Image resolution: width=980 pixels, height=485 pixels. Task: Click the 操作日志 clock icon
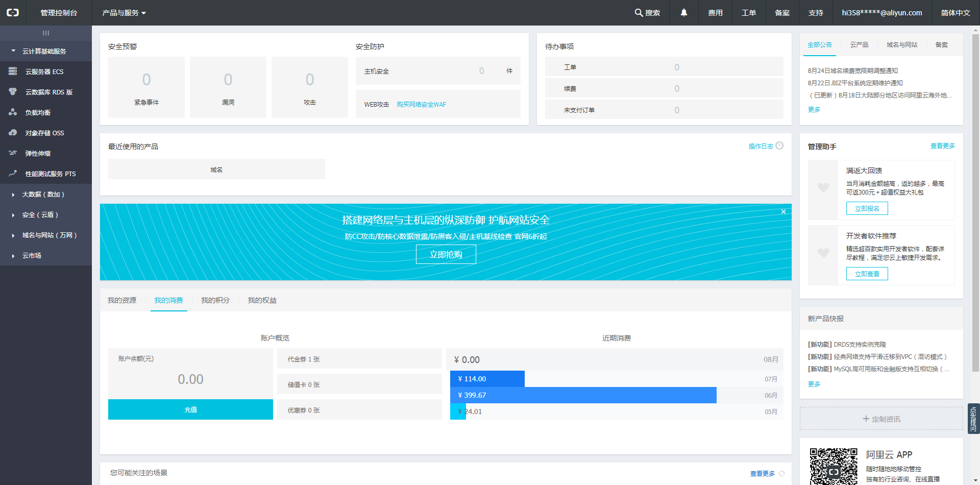point(779,145)
